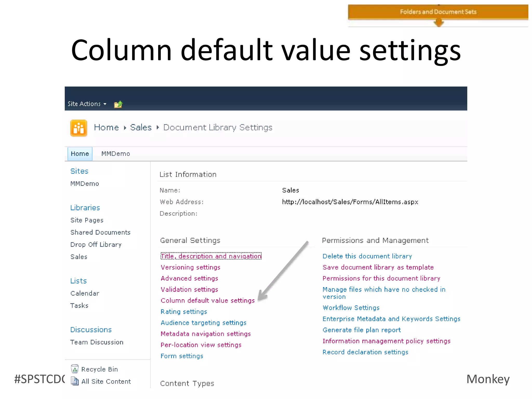
Task: Open Sales library in sidebar
Action: 79,257
